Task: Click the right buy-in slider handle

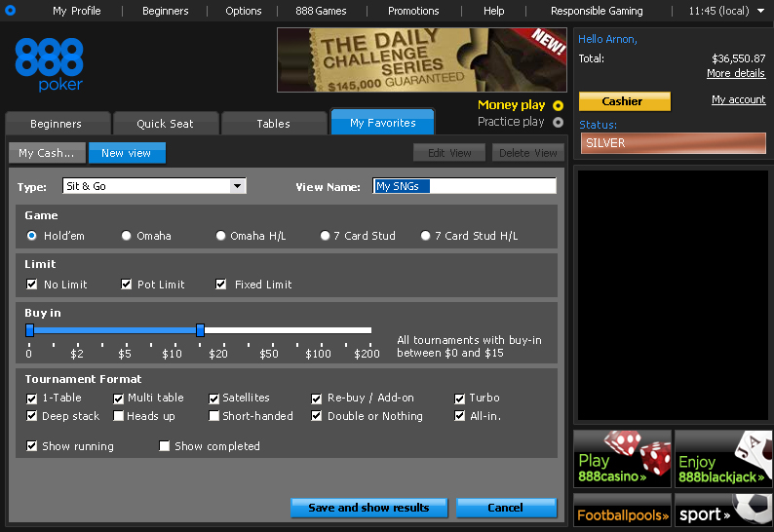Action: coord(200,330)
